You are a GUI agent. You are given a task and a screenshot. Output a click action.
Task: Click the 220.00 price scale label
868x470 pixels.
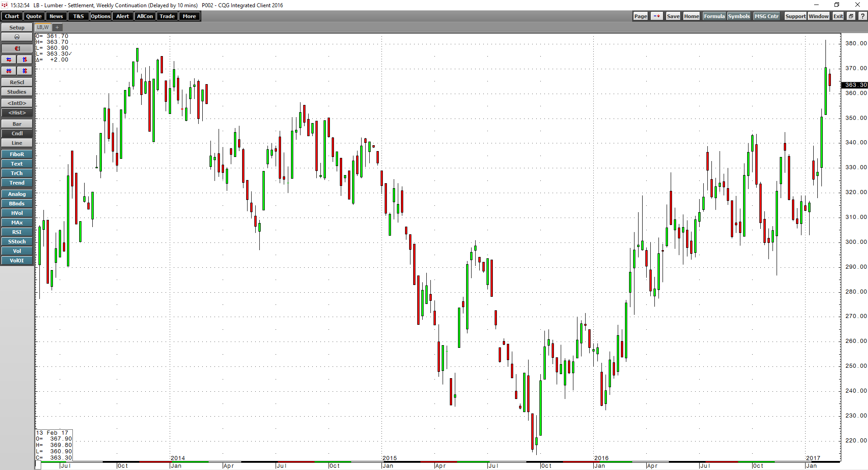coord(856,441)
